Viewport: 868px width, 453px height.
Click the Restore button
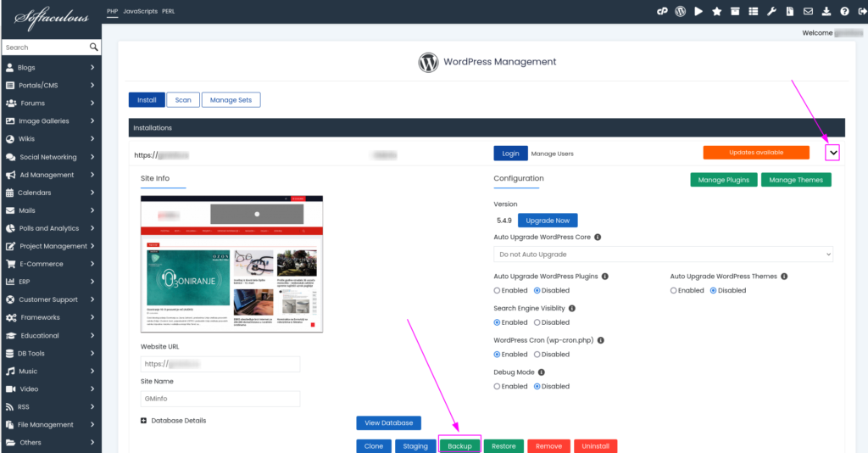click(504, 446)
